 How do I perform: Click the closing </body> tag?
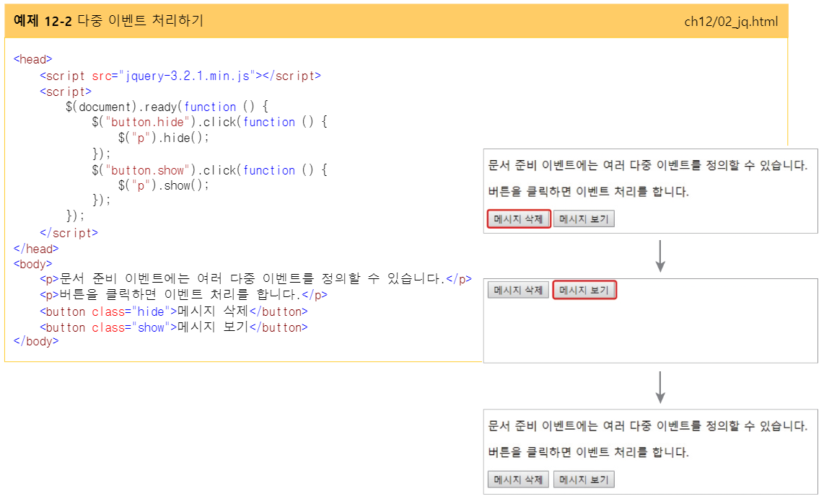pos(36,341)
